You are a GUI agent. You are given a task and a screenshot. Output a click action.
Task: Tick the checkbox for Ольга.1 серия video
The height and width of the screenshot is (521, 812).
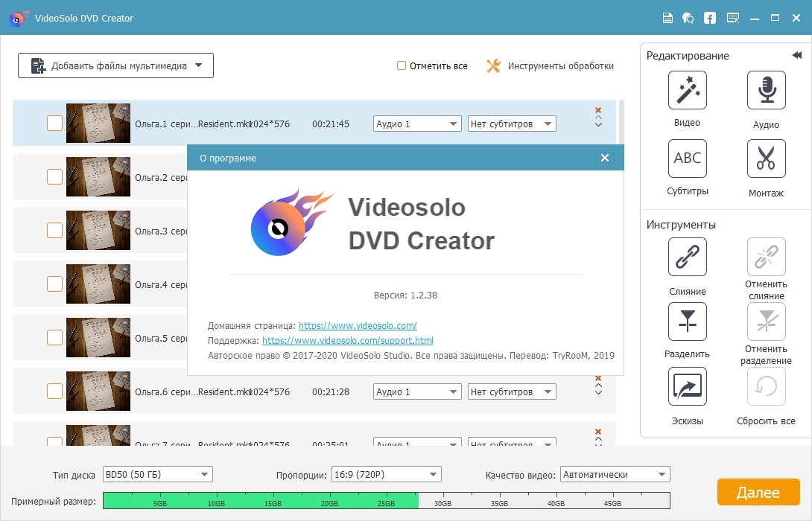54,124
